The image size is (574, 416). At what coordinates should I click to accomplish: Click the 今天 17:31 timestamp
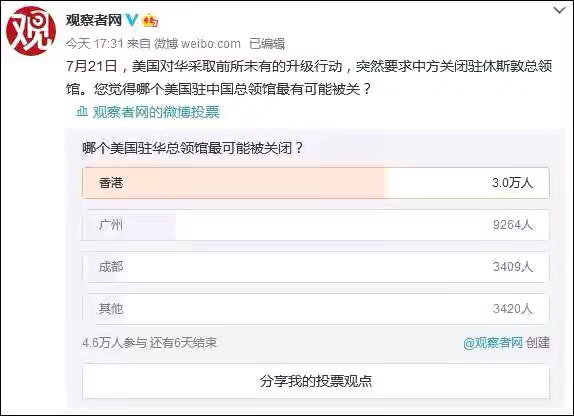click(x=95, y=44)
